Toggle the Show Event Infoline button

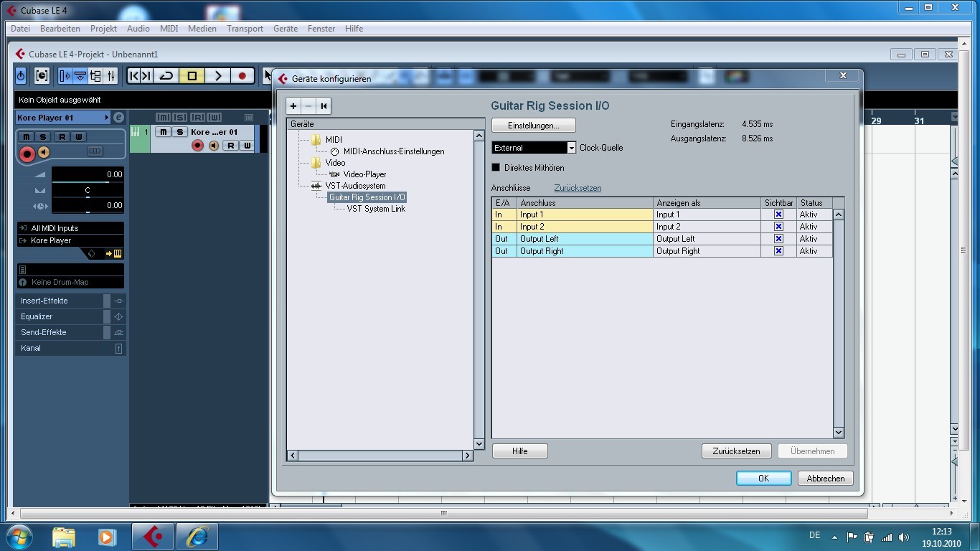80,75
